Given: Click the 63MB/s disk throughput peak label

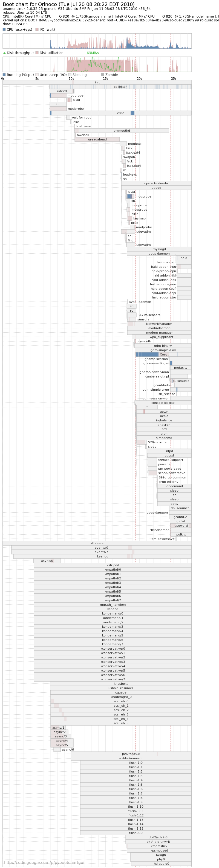Looking at the screenshot, I should [93, 53].
